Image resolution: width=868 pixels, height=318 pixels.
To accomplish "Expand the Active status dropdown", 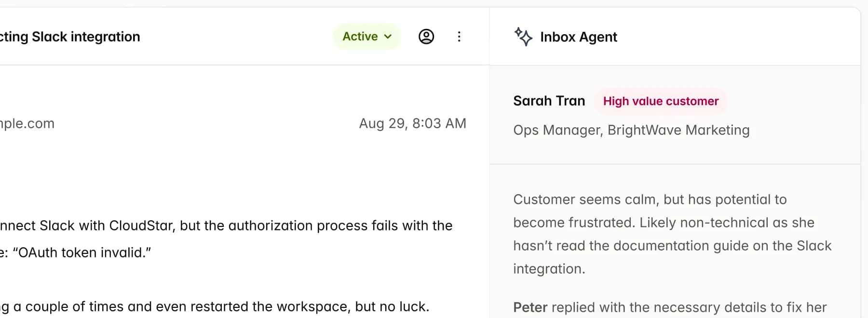I will point(366,37).
